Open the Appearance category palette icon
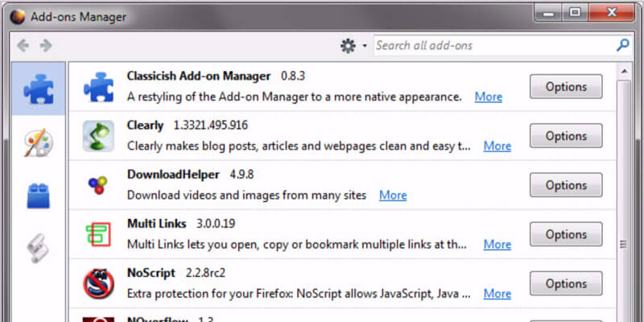This screenshot has width=644, height=322. 38,142
